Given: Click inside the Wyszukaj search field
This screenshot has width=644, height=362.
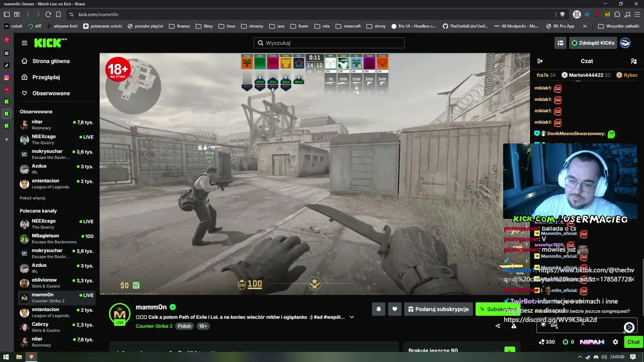Looking at the screenshot, I should [329, 43].
